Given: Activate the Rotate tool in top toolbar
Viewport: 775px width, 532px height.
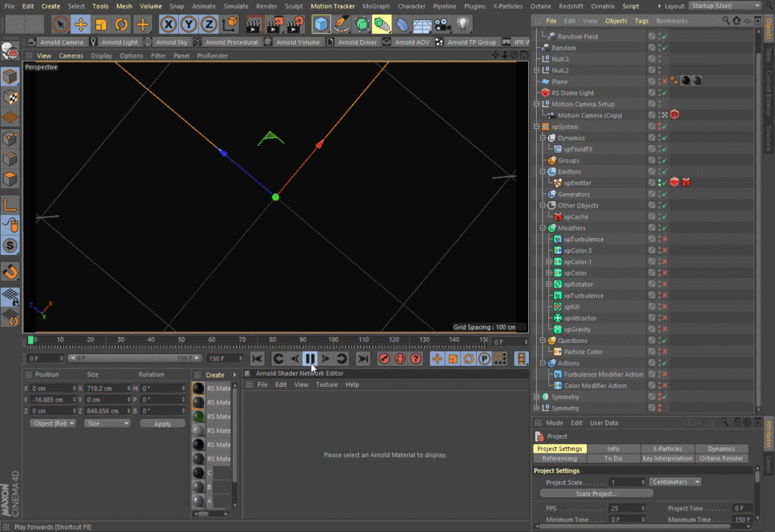Looking at the screenshot, I should (x=122, y=25).
